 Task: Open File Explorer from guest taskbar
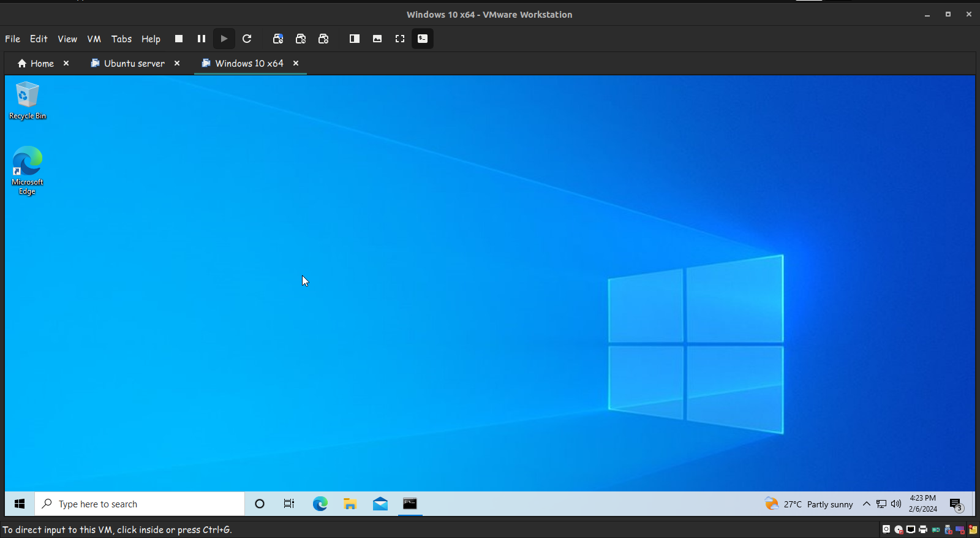click(x=350, y=504)
